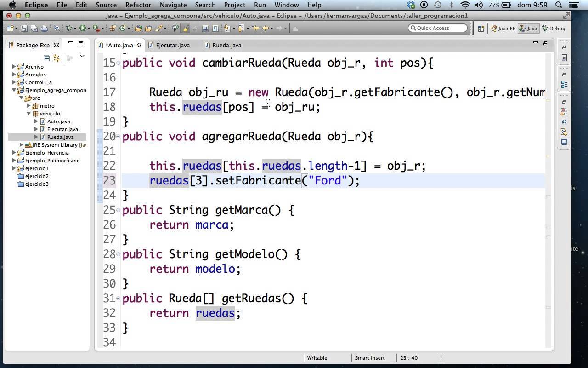Toggle Mark Occurrences highlighter in toolbar
The image size is (588, 368).
tap(185, 29)
